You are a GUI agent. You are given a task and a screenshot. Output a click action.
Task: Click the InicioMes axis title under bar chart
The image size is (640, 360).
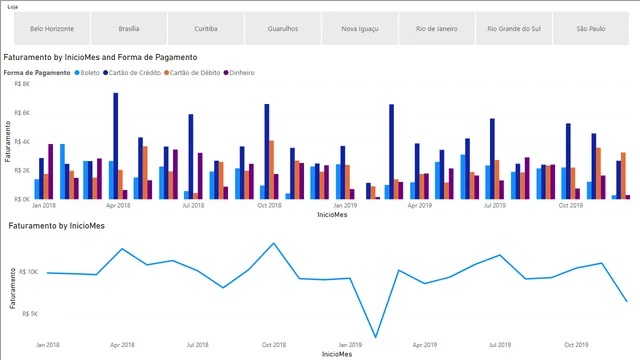(332, 215)
